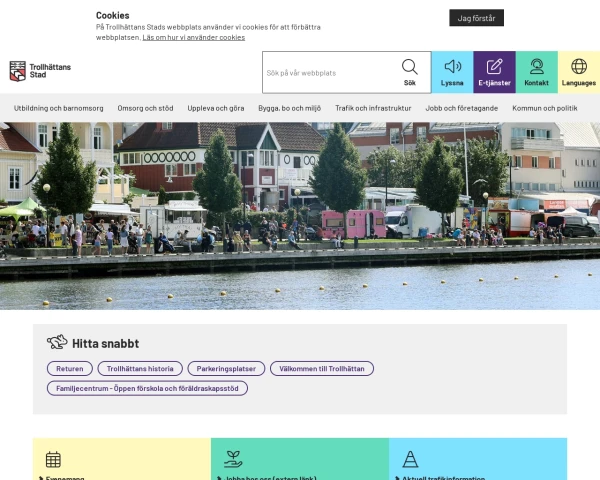
Task: Open Omsorg och stöd menu
Action: [x=145, y=108]
